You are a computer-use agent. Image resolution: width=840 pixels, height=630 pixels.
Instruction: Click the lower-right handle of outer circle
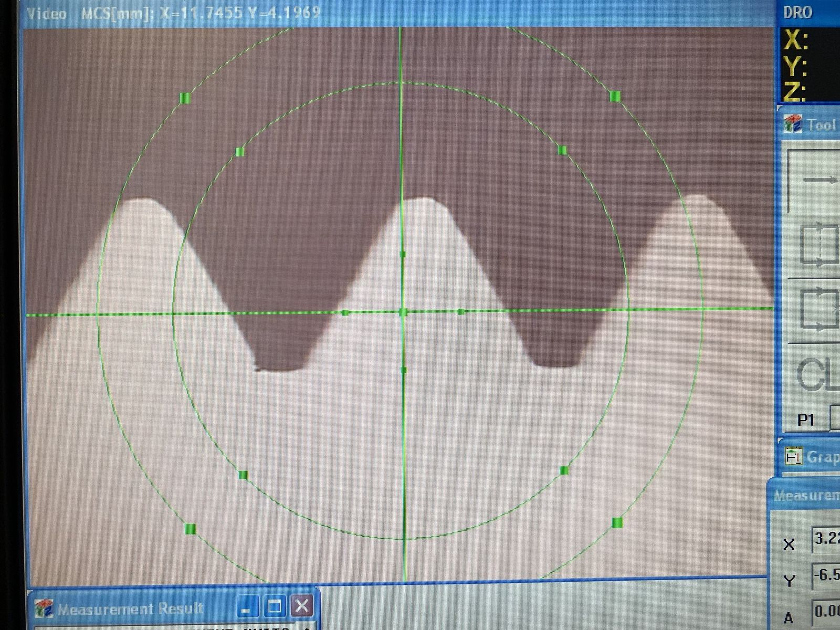point(617,522)
